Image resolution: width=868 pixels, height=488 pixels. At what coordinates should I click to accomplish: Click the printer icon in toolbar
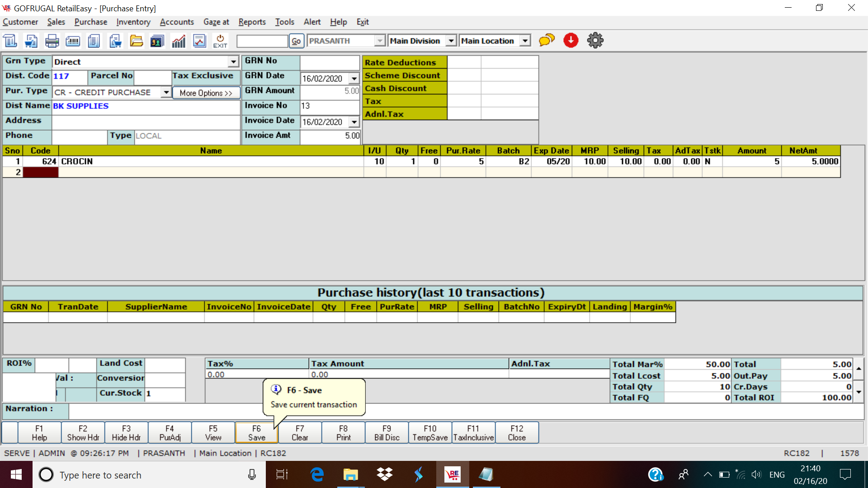pos(52,41)
